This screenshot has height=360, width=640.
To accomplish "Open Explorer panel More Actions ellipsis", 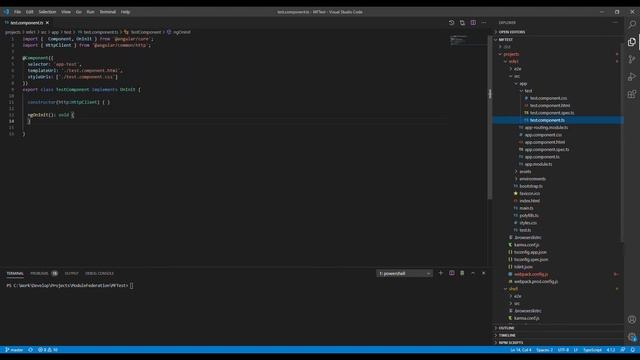I will pyautogui.click(x=615, y=23).
